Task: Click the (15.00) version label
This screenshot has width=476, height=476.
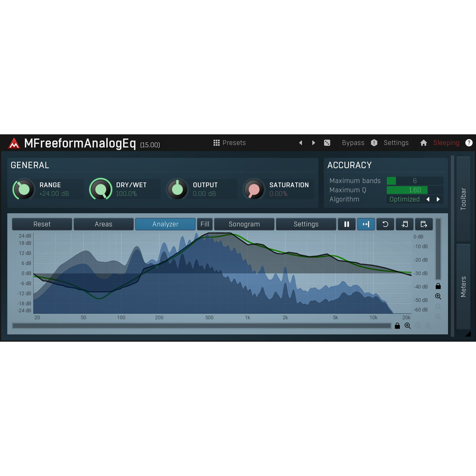Action: 150,145
